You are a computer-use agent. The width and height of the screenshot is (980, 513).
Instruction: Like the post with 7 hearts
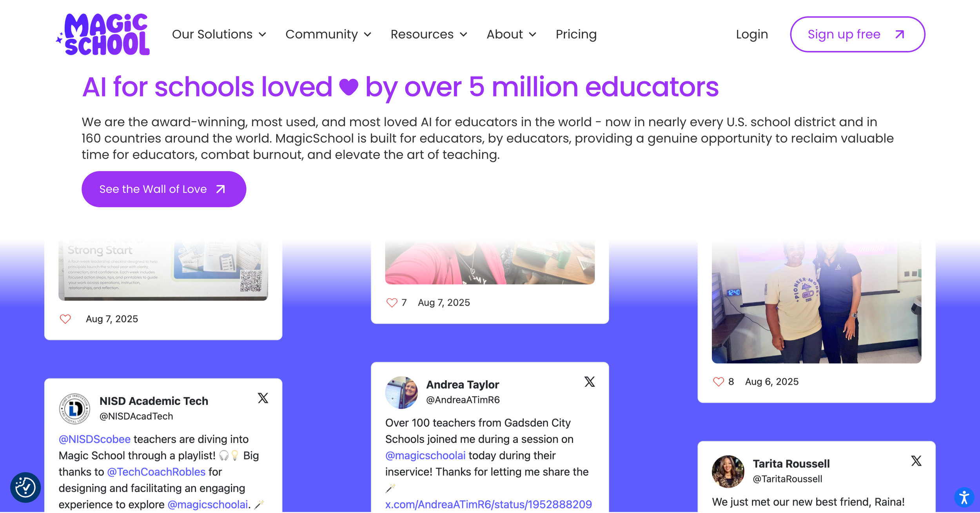(x=392, y=303)
